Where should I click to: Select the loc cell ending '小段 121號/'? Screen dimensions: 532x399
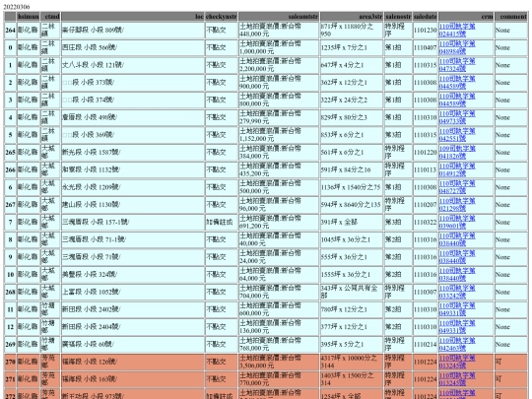133,65
